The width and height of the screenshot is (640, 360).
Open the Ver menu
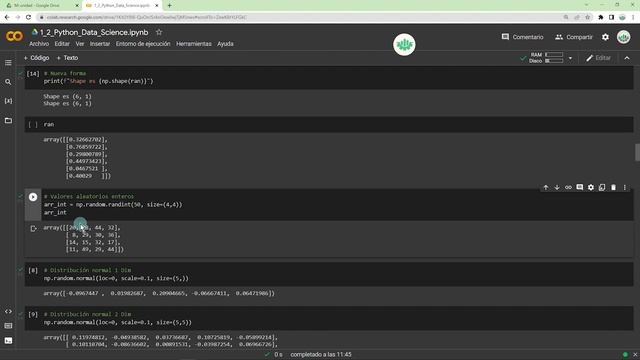pos(80,44)
